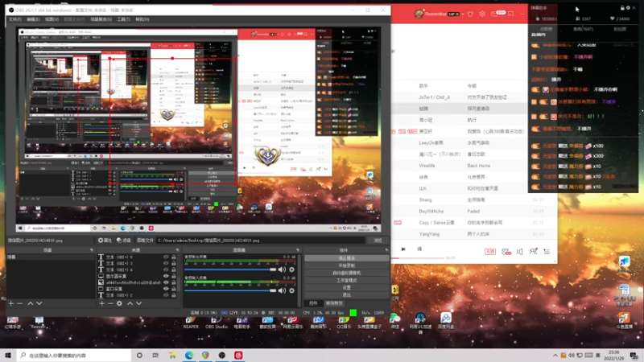644x362 pixels.
Task: Open skin shirt icon in NetEase Music header
Action: pos(470,14)
